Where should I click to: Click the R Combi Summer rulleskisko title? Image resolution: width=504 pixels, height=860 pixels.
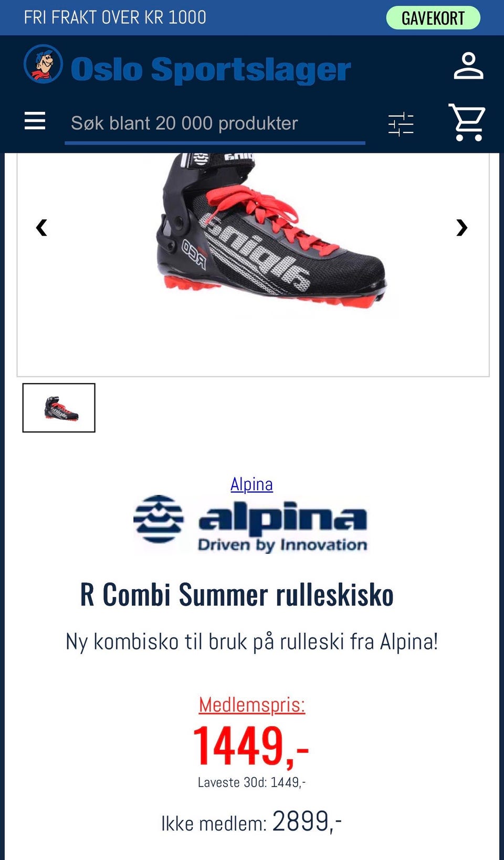pyautogui.click(x=237, y=595)
